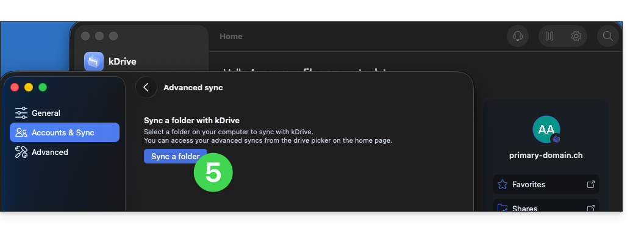
Task: Click the AA account avatar
Action: click(546, 129)
